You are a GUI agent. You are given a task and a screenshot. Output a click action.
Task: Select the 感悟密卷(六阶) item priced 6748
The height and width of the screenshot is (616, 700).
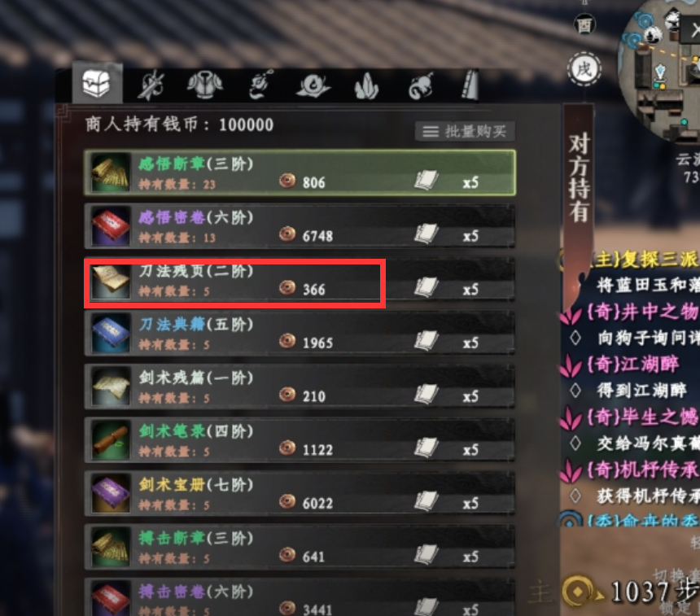pyautogui.click(x=300, y=226)
